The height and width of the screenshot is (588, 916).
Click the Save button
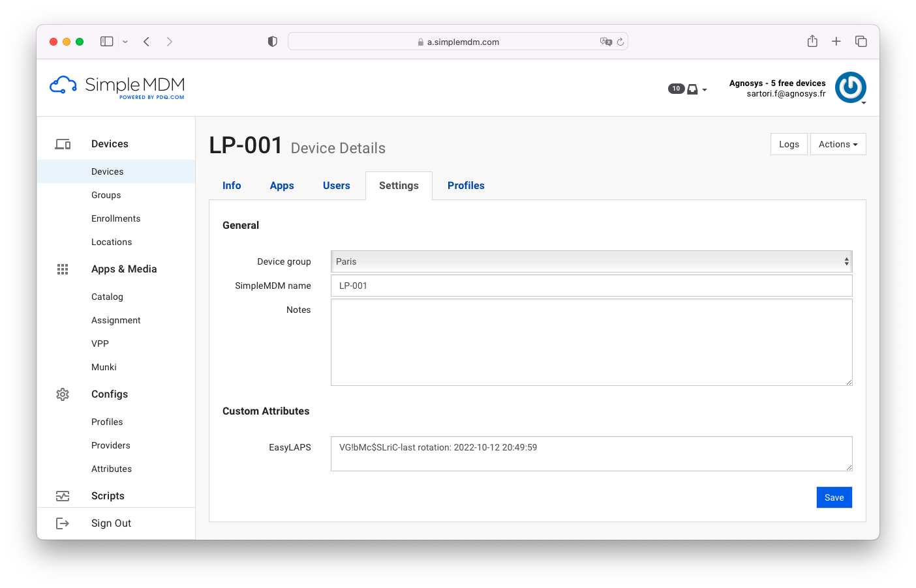tap(834, 497)
